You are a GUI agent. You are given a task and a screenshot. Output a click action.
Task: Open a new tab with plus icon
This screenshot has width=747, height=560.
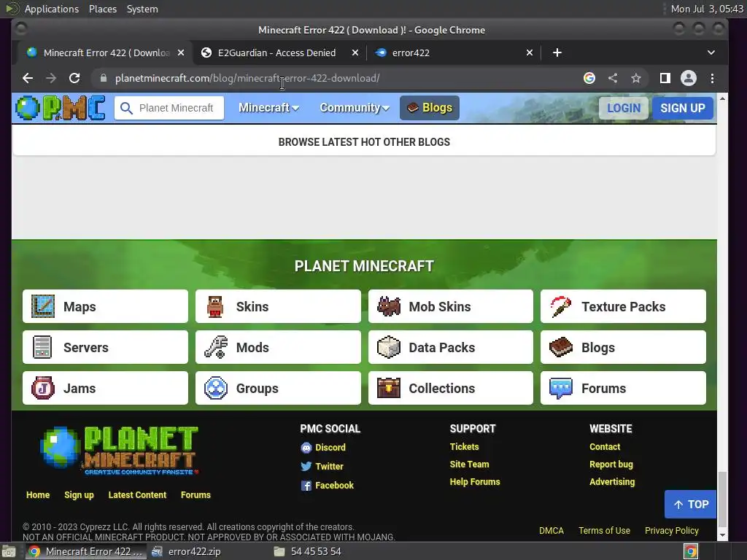click(x=557, y=52)
